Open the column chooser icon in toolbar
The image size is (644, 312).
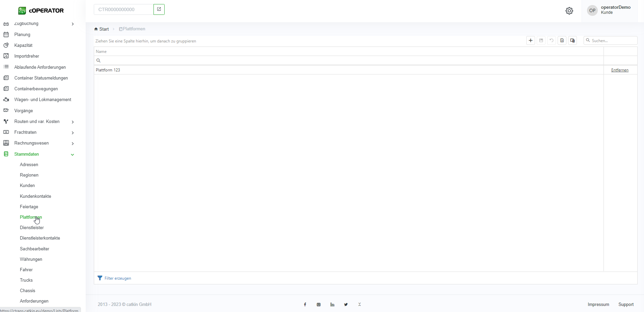coord(572,40)
